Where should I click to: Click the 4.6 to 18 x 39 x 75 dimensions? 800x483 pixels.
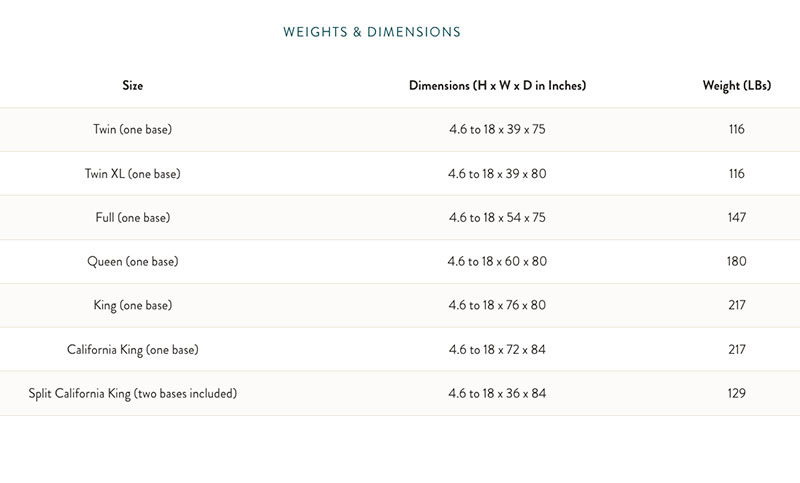497,130
